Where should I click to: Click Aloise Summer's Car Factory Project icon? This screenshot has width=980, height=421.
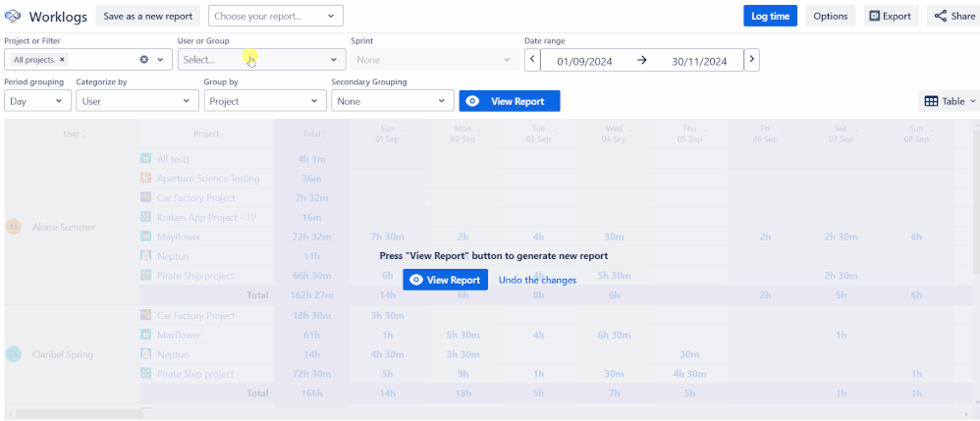[x=145, y=198]
